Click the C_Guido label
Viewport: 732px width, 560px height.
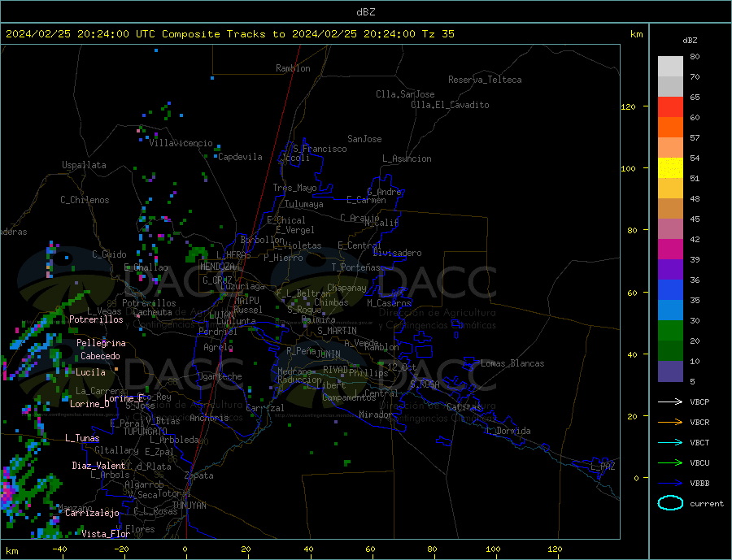click(x=109, y=254)
